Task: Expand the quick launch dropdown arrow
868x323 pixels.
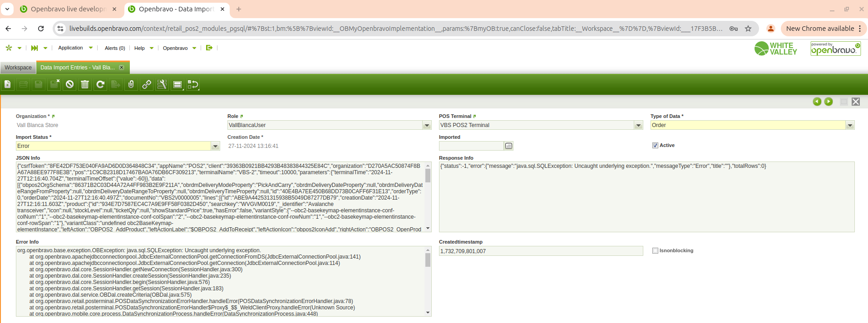Action: [x=45, y=48]
